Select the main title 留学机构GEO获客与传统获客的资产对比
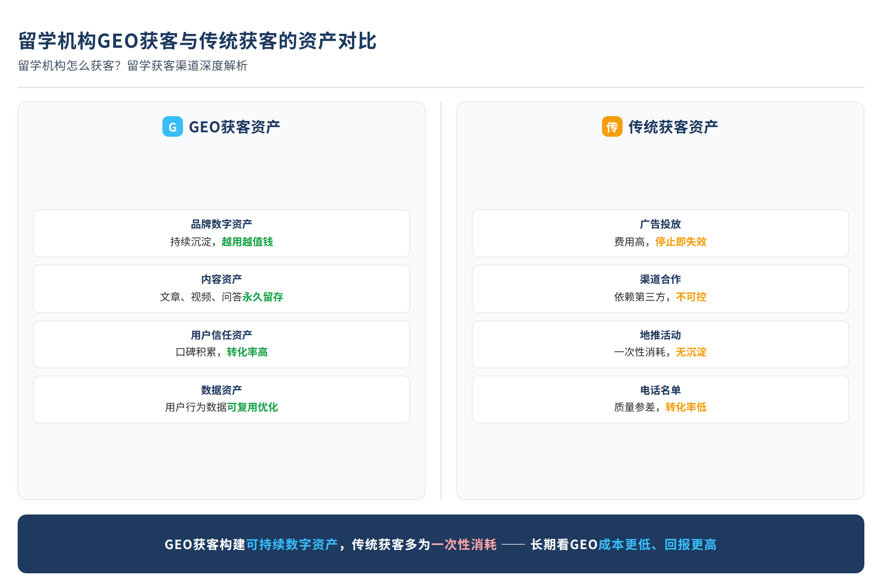Image resolution: width=882 pixels, height=588 pixels. (197, 41)
